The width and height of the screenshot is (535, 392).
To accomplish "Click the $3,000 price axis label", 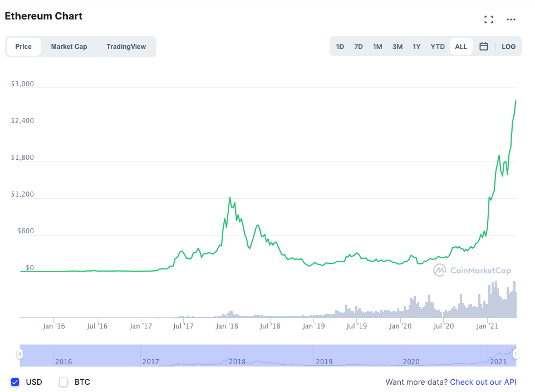I will [x=22, y=84].
